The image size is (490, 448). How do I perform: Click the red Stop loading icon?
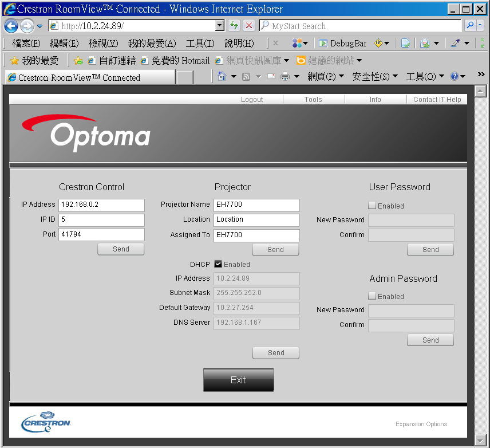point(249,25)
